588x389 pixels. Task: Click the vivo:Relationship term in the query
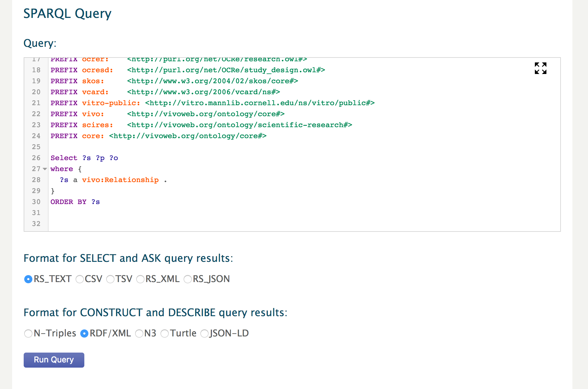click(120, 180)
